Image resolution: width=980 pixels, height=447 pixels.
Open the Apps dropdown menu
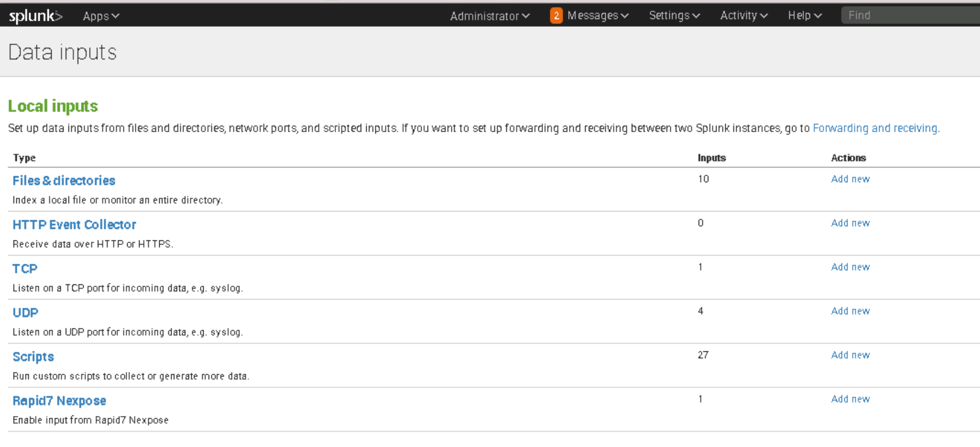(x=100, y=16)
